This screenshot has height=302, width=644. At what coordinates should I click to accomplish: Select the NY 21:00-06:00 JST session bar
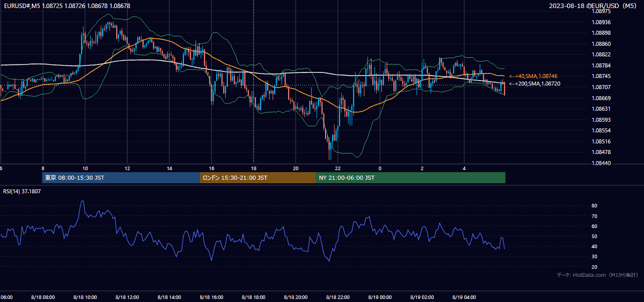(x=411, y=178)
